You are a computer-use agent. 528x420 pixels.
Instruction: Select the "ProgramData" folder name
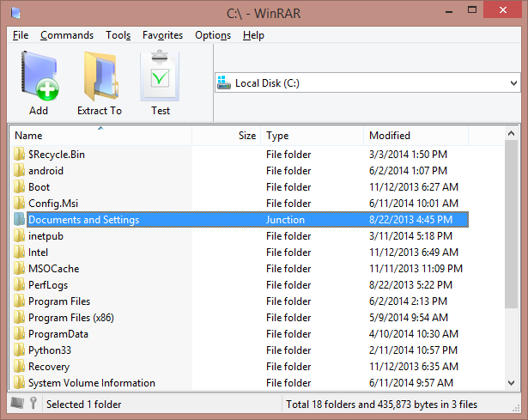tap(58, 334)
